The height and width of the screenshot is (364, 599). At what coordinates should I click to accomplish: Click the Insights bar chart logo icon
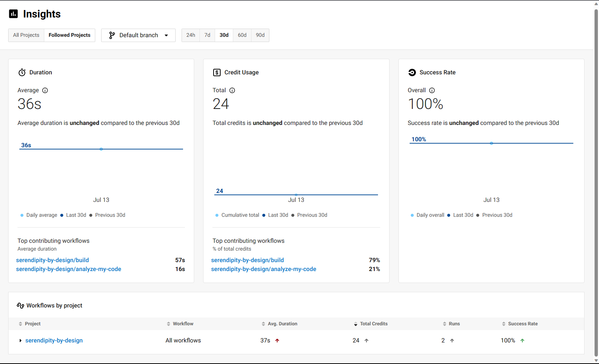click(x=13, y=14)
